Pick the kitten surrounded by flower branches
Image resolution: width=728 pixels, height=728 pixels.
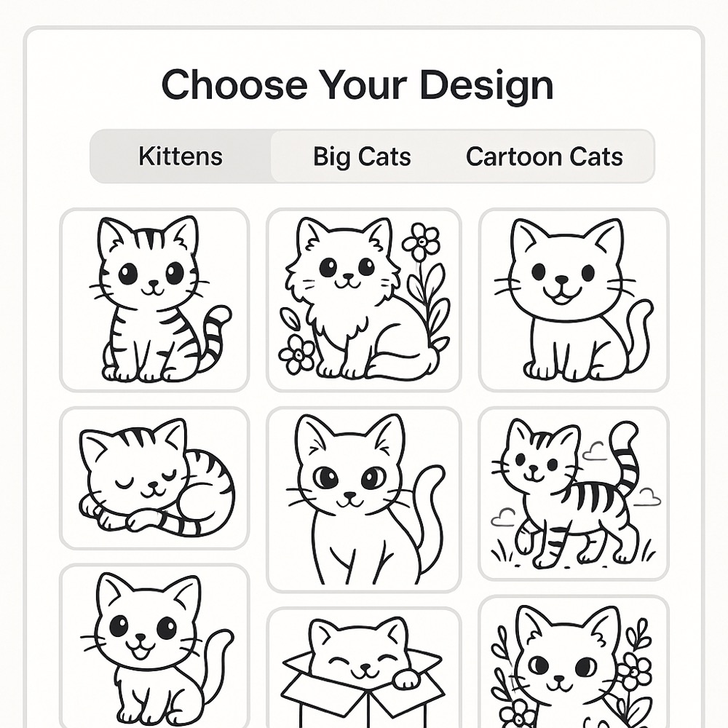pos(574,661)
